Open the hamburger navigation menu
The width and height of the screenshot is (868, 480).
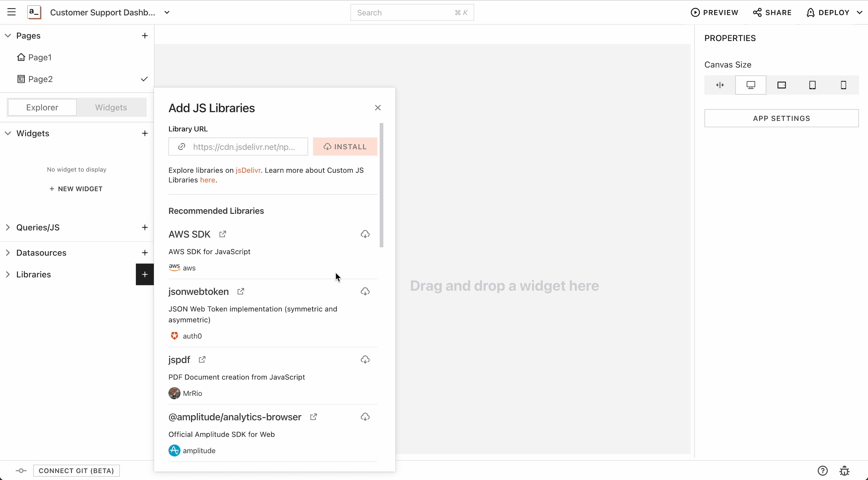click(11, 12)
